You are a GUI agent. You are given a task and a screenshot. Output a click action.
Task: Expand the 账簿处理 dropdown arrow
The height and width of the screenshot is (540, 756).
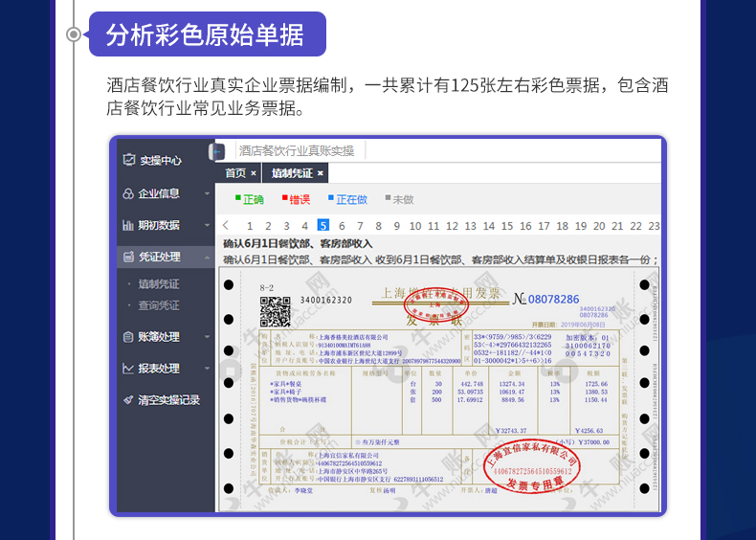click(207, 337)
